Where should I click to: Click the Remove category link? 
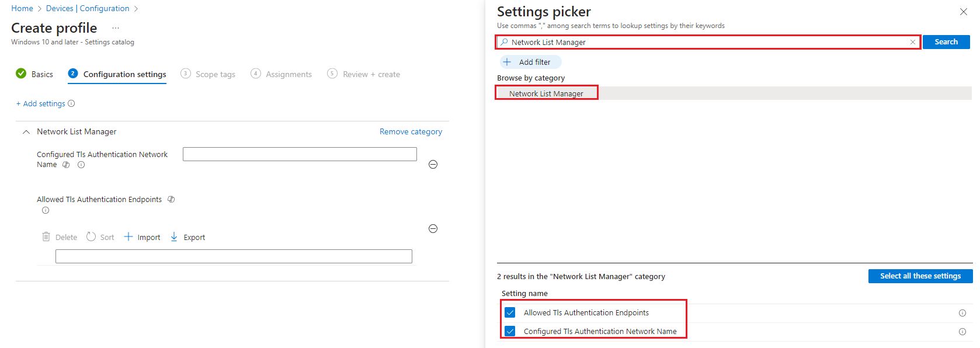click(x=411, y=131)
